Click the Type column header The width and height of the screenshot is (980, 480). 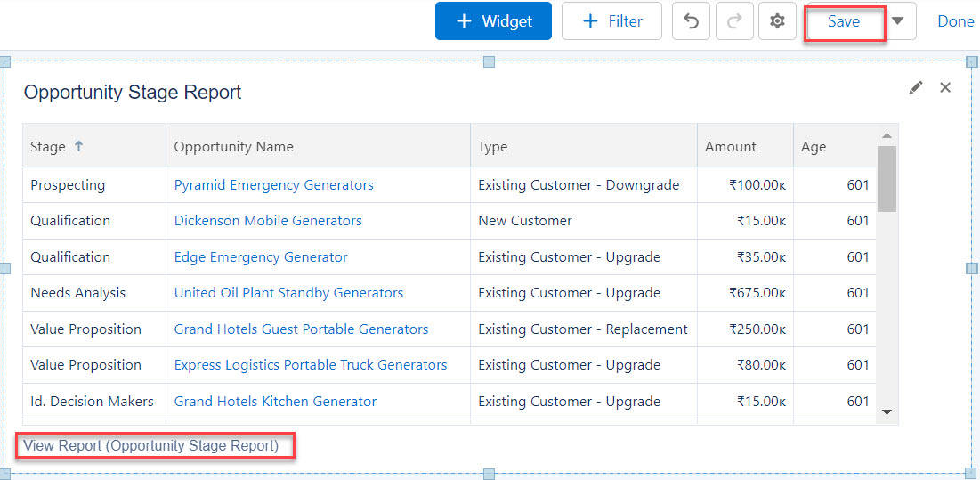pos(584,146)
